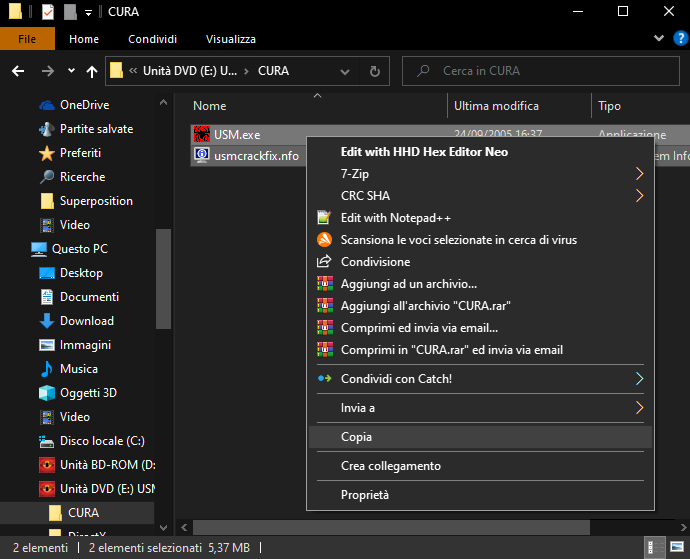Switch to details view icon in status bar
The width and height of the screenshot is (690, 559).
click(x=654, y=548)
